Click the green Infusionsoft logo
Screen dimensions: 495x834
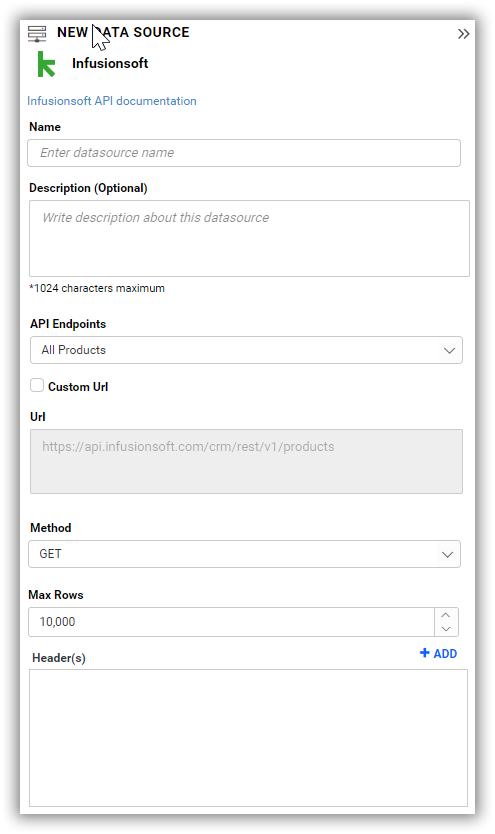46,64
